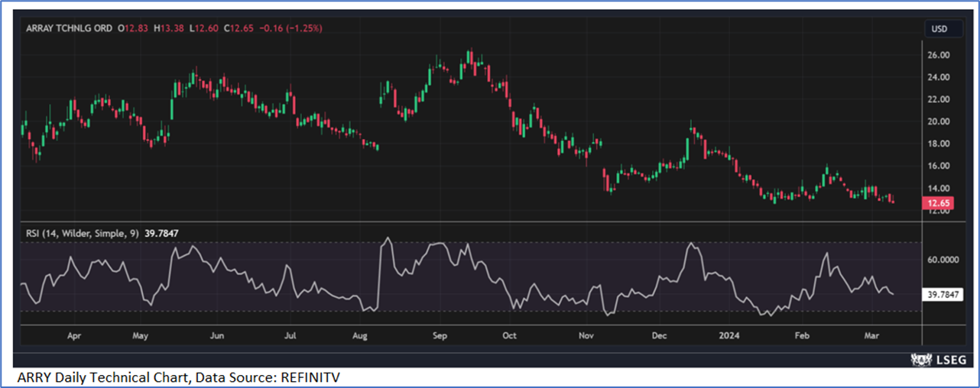Click the red 12.65 current price tag
This screenshot has height=388, width=980.
(937, 203)
